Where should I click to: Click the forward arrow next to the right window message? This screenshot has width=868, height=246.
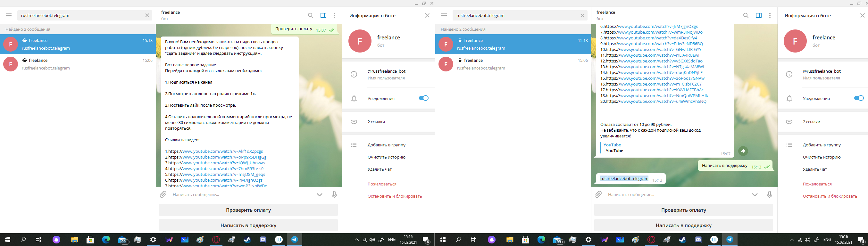743,151
